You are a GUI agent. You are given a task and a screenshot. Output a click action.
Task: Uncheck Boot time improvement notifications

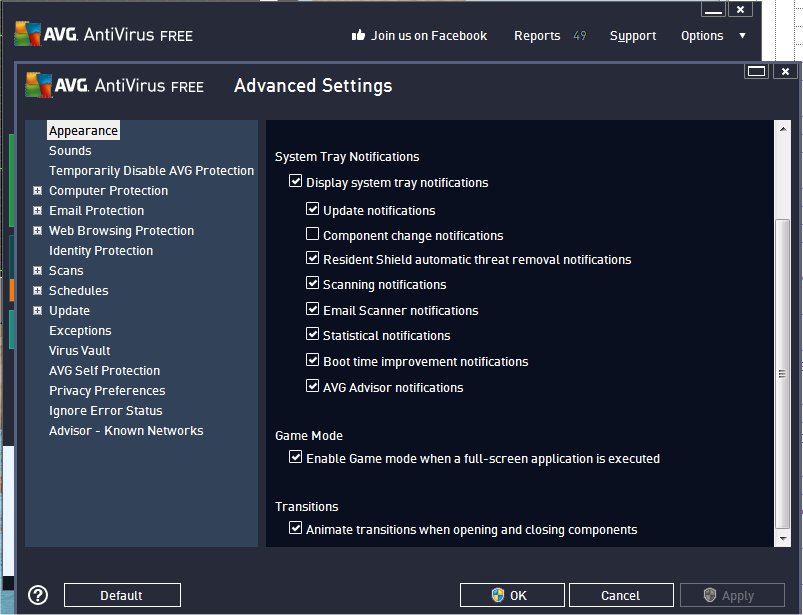click(x=312, y=360)
